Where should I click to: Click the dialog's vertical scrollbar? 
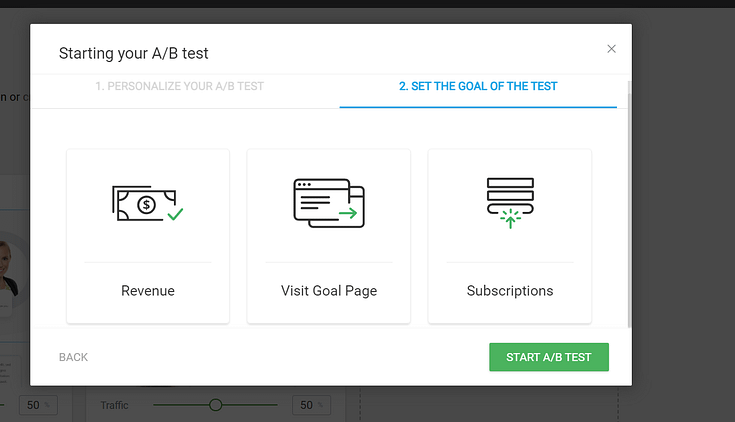(629, 204)
